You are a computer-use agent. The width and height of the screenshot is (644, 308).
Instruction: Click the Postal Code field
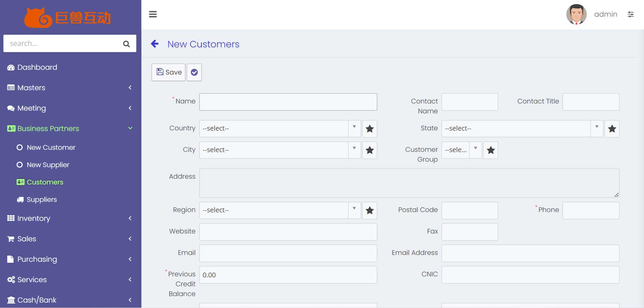[x=470, y=210]
